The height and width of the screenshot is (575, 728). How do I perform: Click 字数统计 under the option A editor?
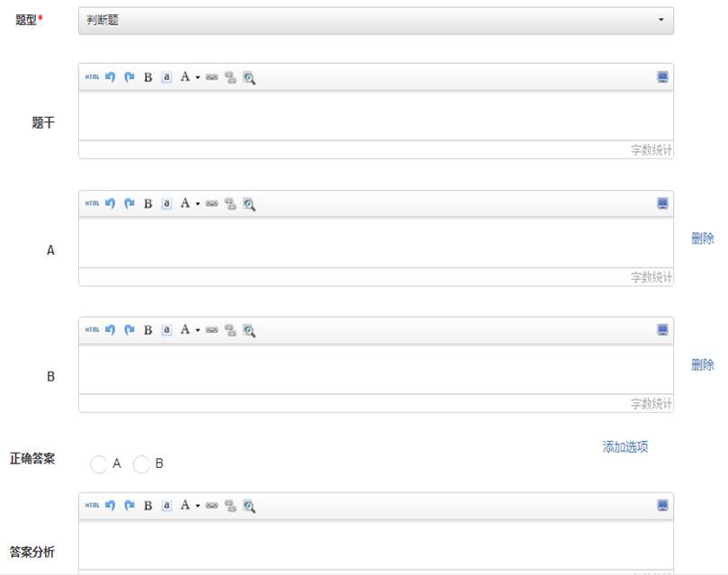(x=651, y=277)
